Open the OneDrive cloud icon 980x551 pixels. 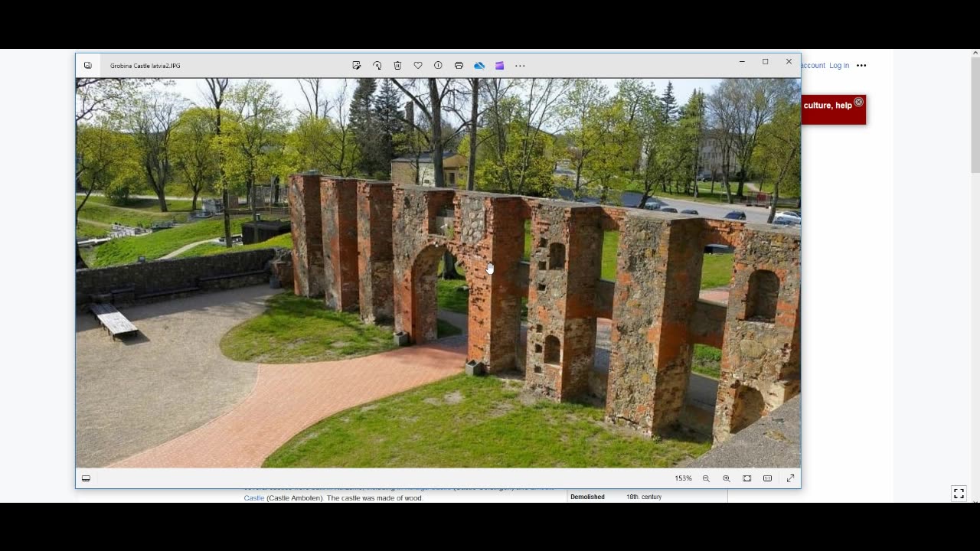(x=479, y=66)
